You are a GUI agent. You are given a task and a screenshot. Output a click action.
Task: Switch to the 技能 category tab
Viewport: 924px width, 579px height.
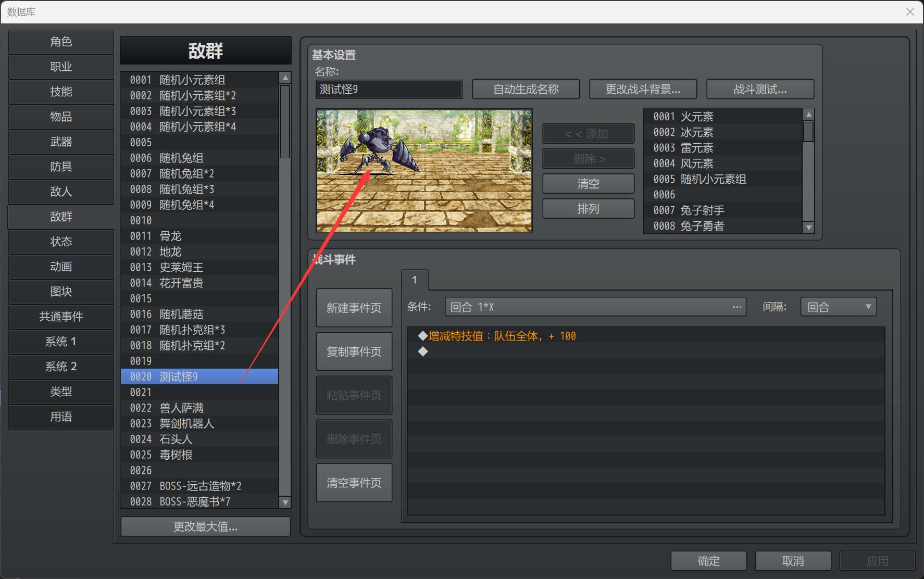(61, 92)
